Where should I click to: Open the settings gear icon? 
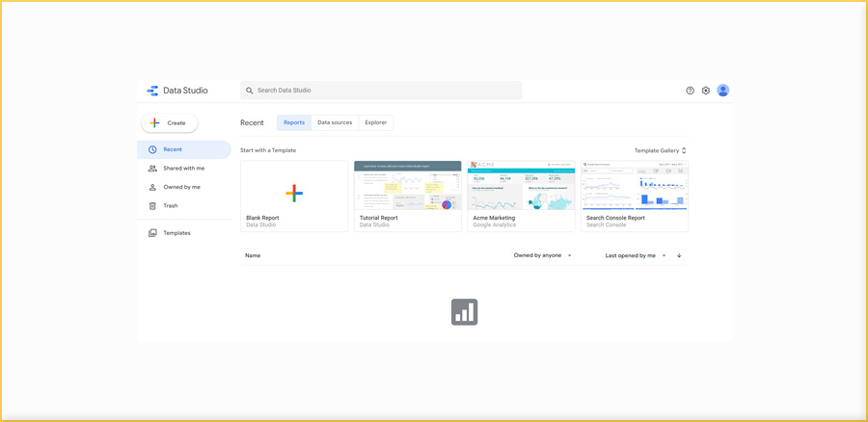tap(706, 91)
